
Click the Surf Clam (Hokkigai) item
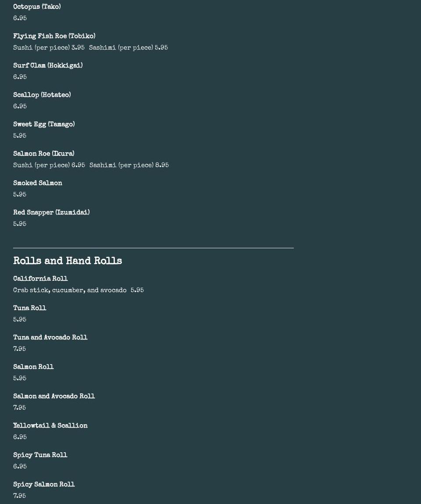pyautogui.click(x=48, y=66)
